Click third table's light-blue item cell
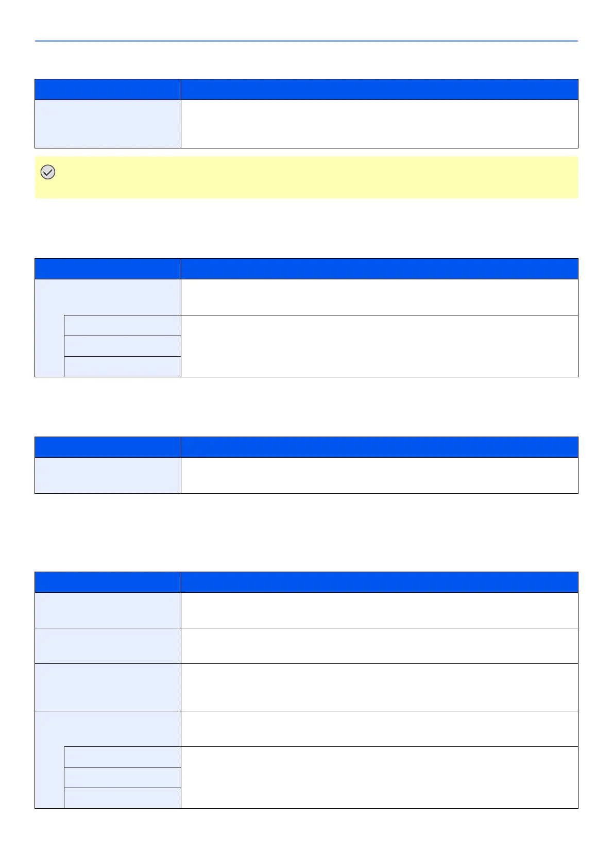Image resolution: width=613 pixels, height=868 pixels. (x=108, y=475)
